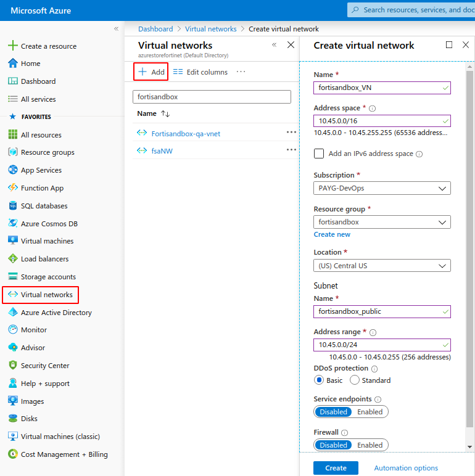Click info icon next to Firewall
This screenshot has width=475, height=476.
(344, 433)
